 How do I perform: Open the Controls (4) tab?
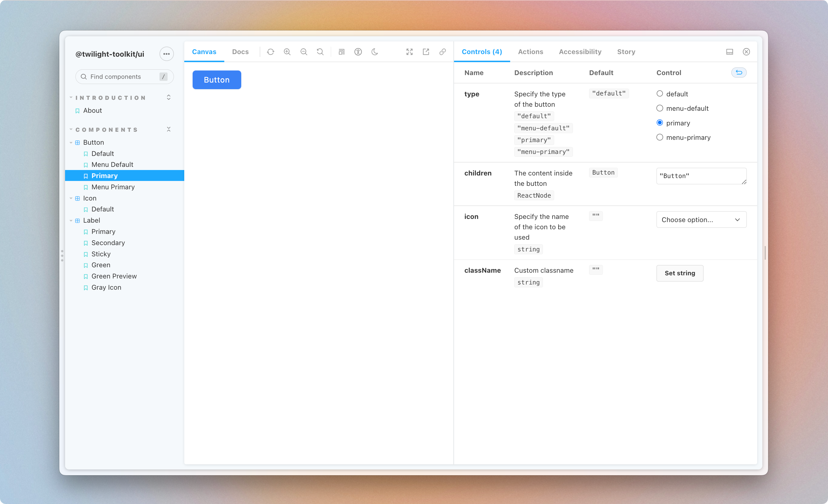click(482, 52)
